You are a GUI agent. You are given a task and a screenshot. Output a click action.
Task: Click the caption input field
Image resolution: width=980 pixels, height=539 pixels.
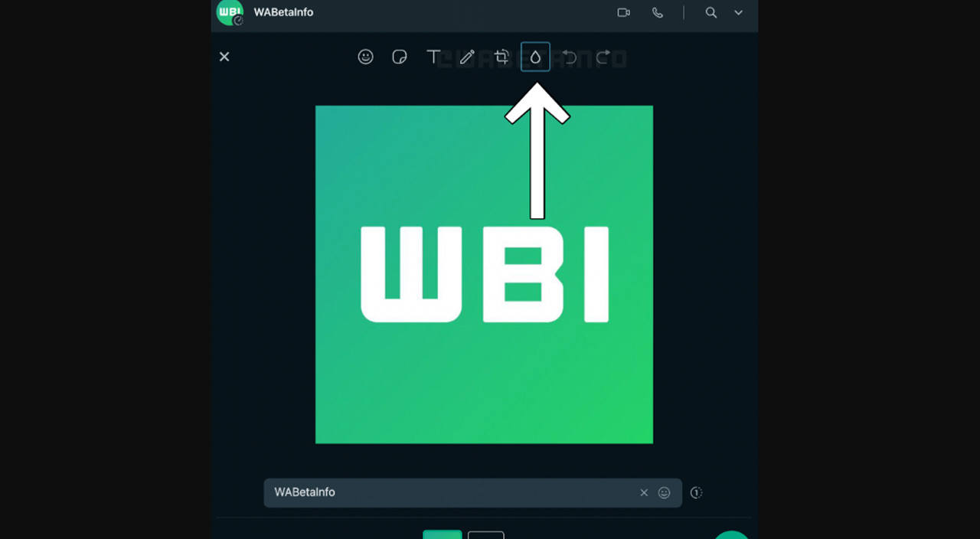pos(459,492)
